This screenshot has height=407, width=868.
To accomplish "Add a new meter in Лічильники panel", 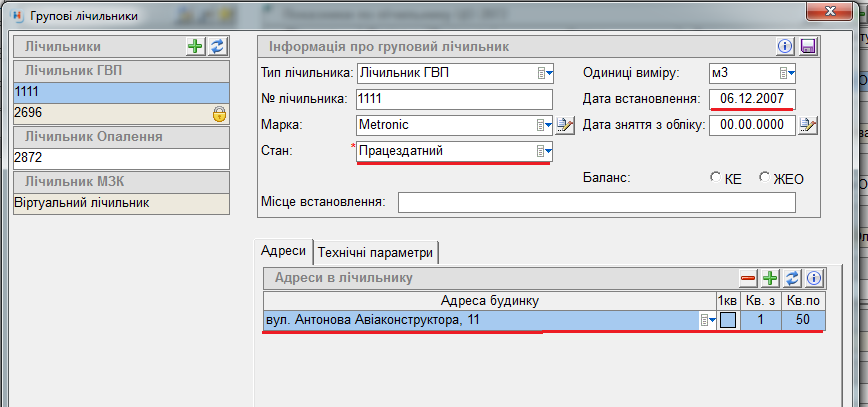I will [195, 47].
